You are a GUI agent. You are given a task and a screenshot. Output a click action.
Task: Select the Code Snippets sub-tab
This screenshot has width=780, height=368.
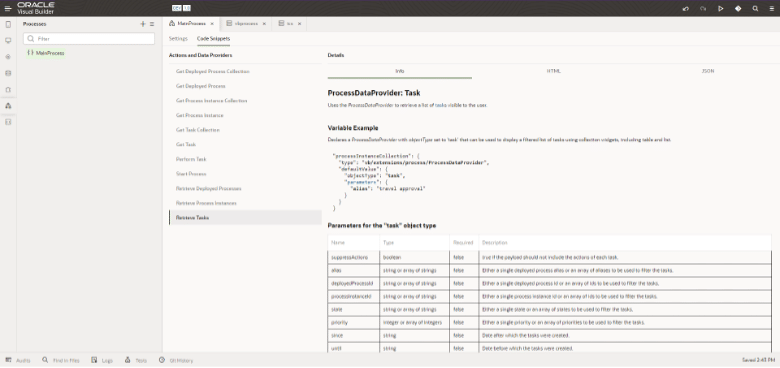click(x=213, y=38)
